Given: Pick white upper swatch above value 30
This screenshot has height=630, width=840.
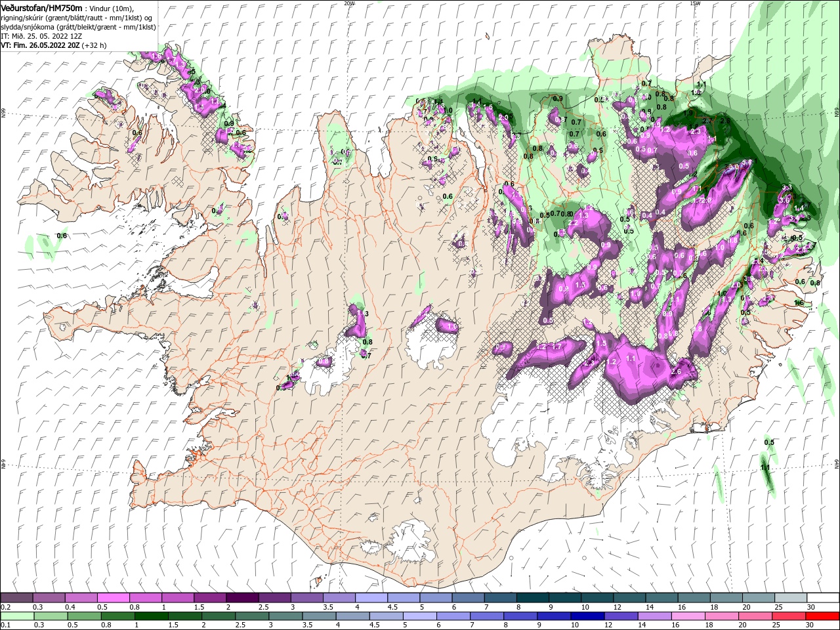Looking at the screenshot, I should click(822, 598).
